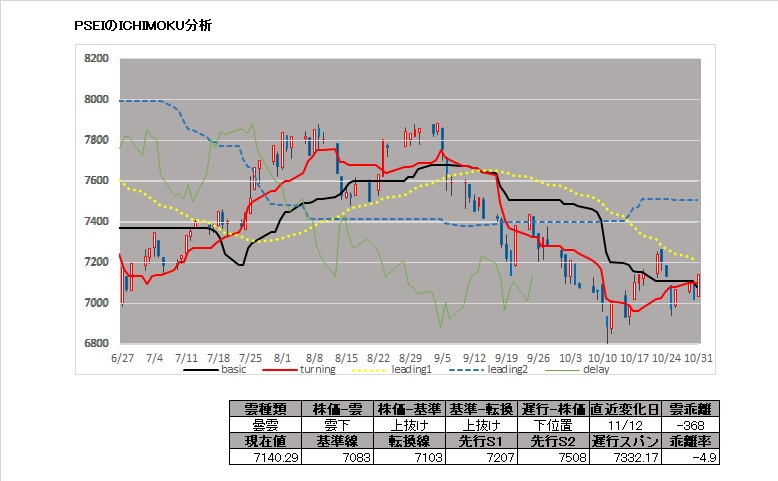The image size is (778, 481).
Task: Select the basic legend entry
Action: pos(214,370)
